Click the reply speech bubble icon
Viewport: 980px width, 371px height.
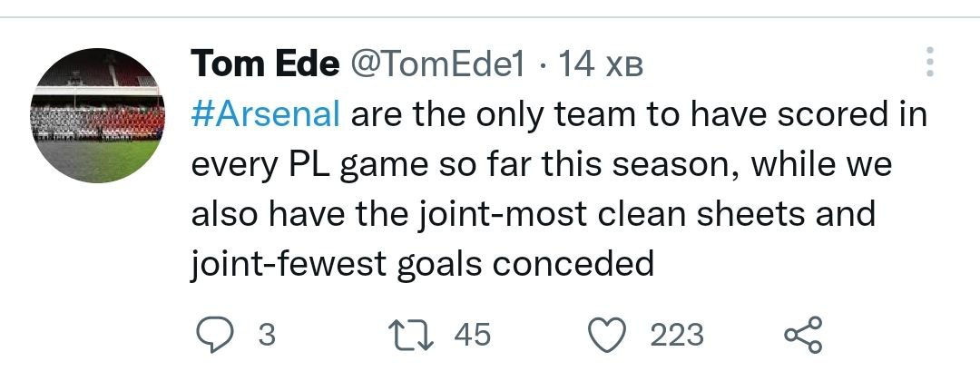(216, 335)
